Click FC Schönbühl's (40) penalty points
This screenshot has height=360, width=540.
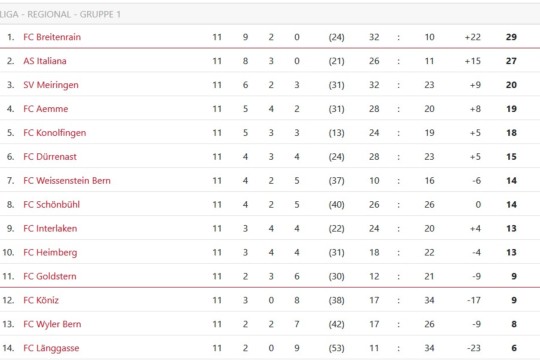336,205
